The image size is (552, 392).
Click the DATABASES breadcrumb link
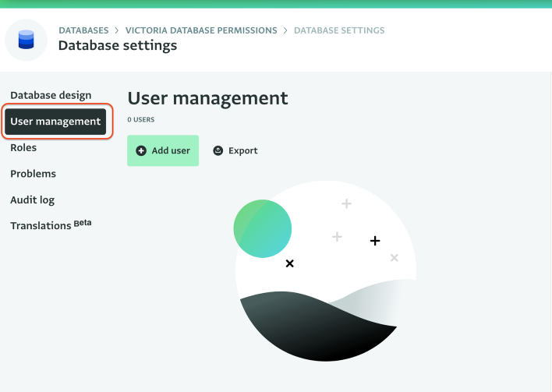83,30
